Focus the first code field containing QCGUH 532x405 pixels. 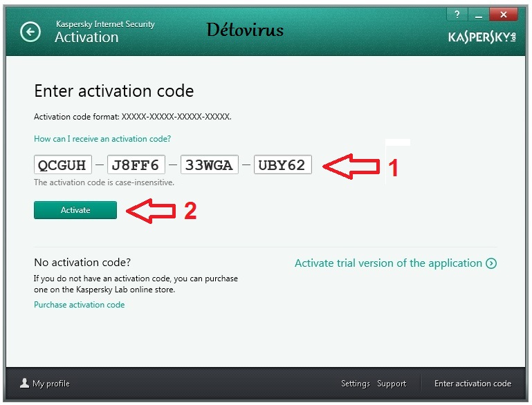[63, 164]
